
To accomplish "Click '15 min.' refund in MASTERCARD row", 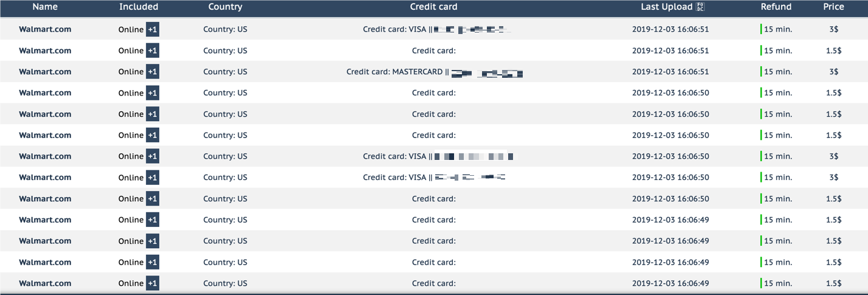I will 778,72.
